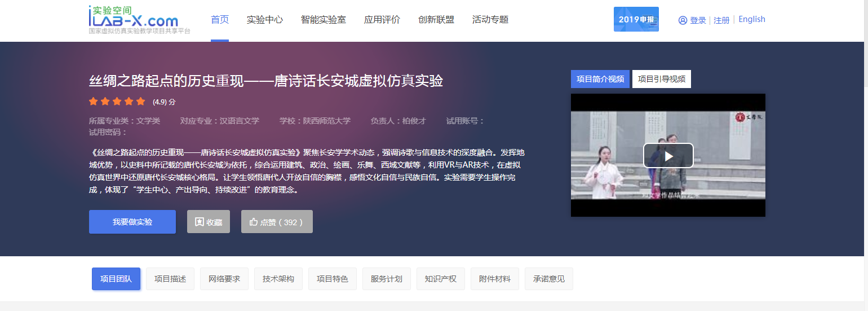The image size is (868, 311).
Task: Show the 项目描述 section
Action: coord(170,279)
